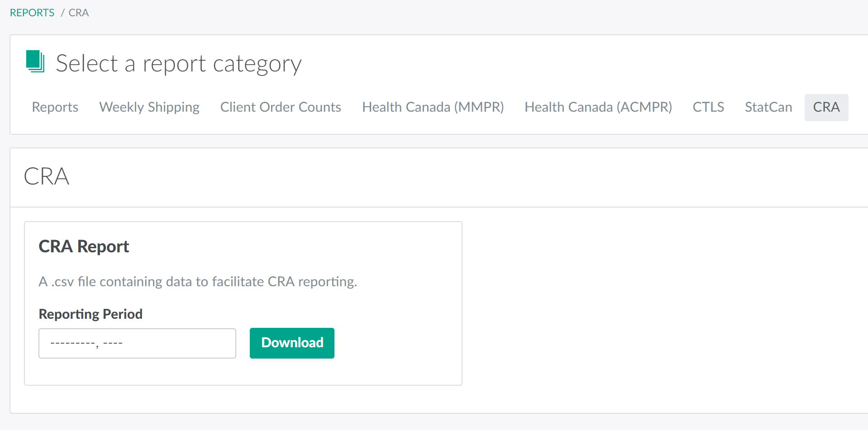This screenshot has width=868, height=430.
Task: Click the active CRA tab
Action: click(826, 107)
